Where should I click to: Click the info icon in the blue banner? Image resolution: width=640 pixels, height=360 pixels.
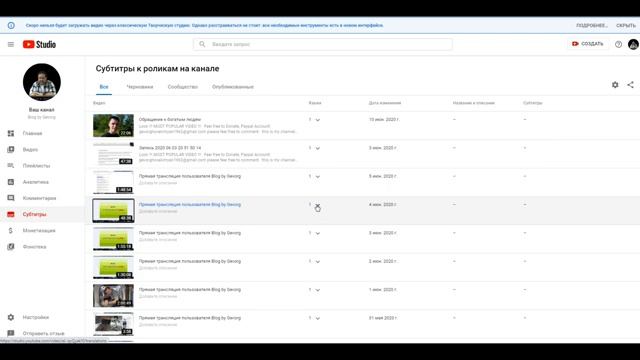click(x=11, y=25)
